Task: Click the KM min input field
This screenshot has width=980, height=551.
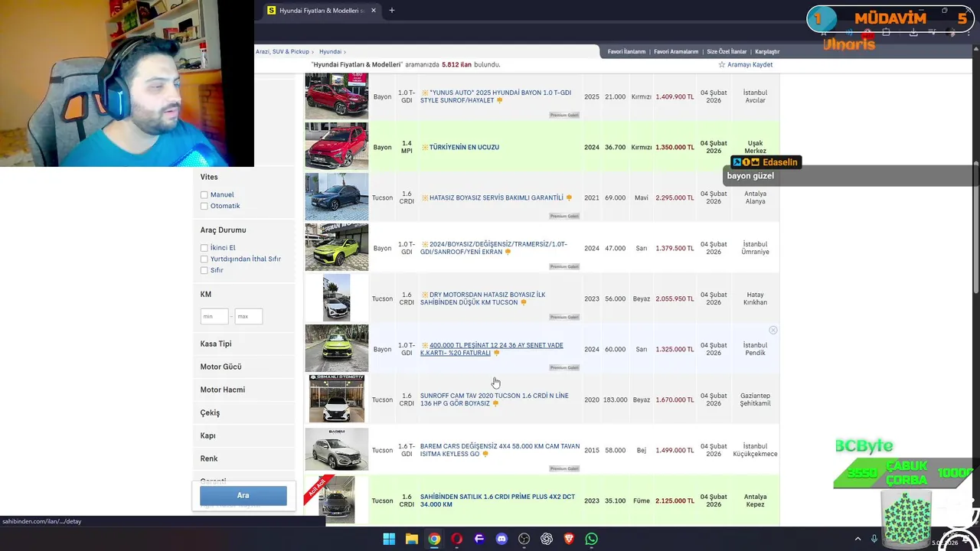Action: (x=214, y=316)
